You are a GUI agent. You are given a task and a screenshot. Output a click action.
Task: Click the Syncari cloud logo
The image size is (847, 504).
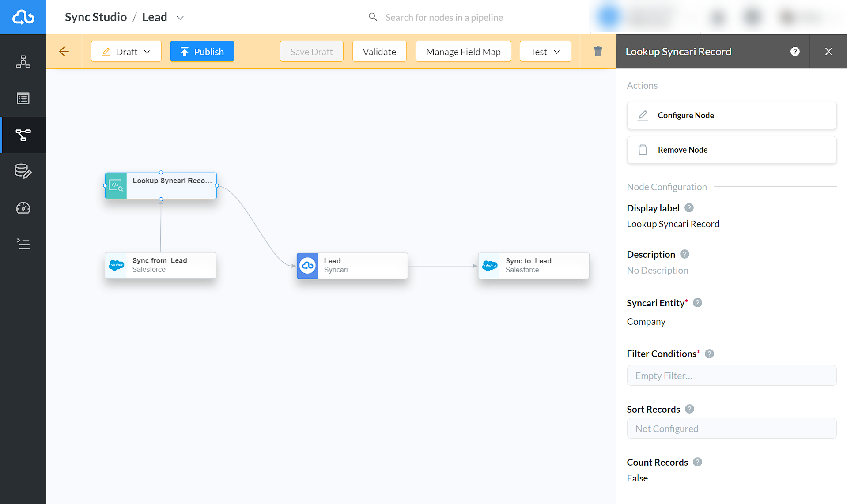23,17
